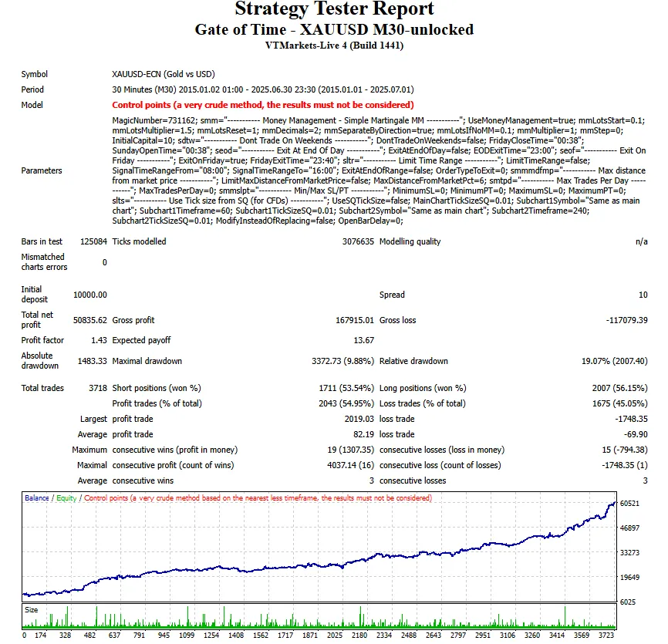Click the Gross profit amount 167915.01
668x644 pixels.
[x=355, y=320]
